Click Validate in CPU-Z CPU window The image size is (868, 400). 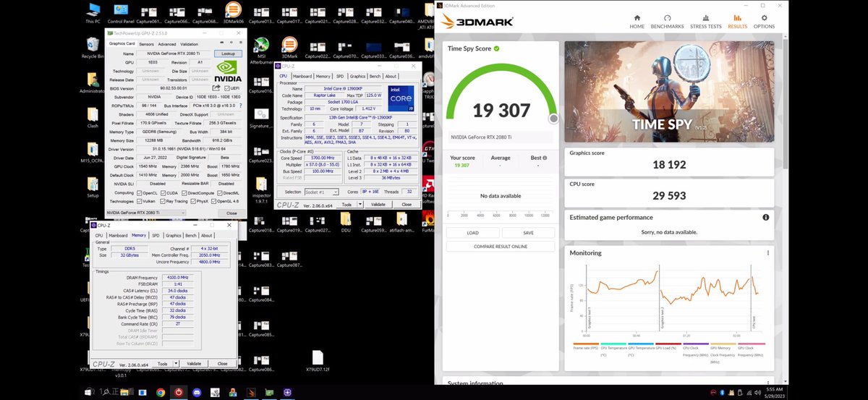[378, 205]
